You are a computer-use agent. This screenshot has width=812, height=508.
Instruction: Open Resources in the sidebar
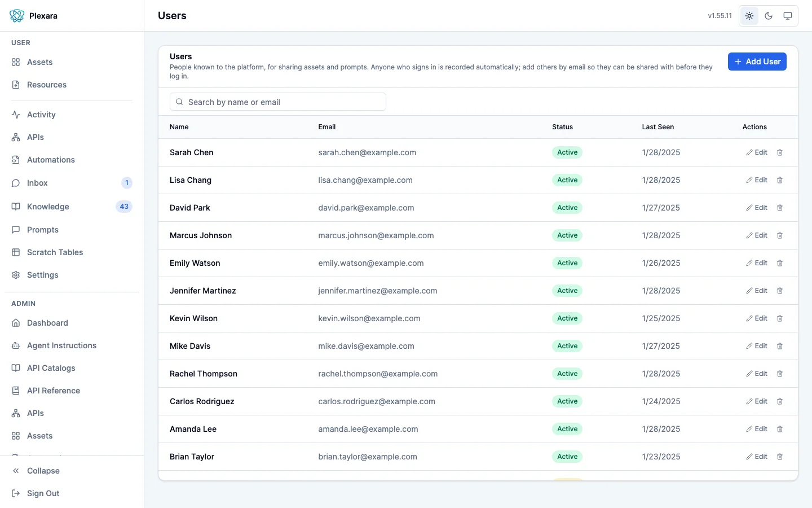(72, 85)
